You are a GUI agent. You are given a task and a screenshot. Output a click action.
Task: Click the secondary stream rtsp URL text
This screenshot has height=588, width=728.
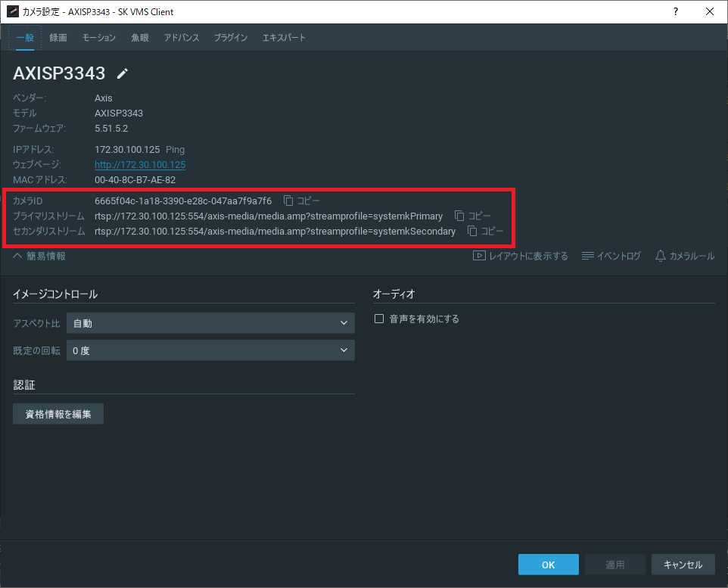point(275,232)
